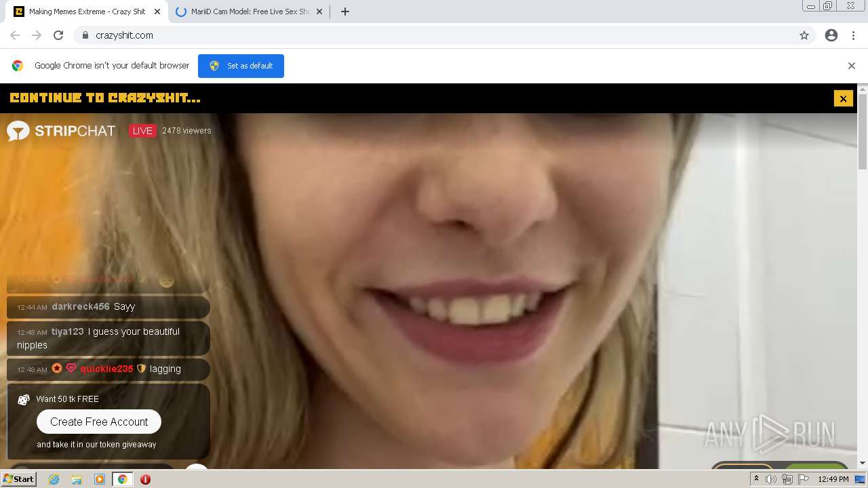The width and height of the screenshot is (868, 488).
Task: Open Windows Explorer folder from taskbar
Action: tap(77, 479)
